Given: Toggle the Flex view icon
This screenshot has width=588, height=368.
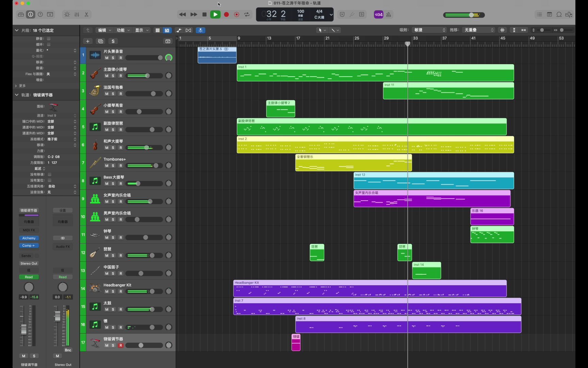Looking at the screenshot, I should 189,30.
